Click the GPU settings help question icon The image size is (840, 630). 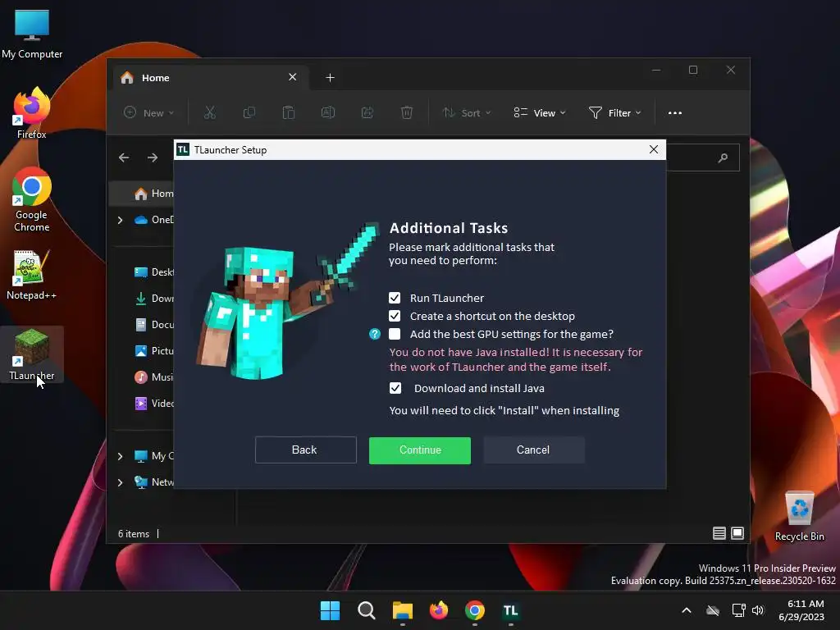pos(374,335)
